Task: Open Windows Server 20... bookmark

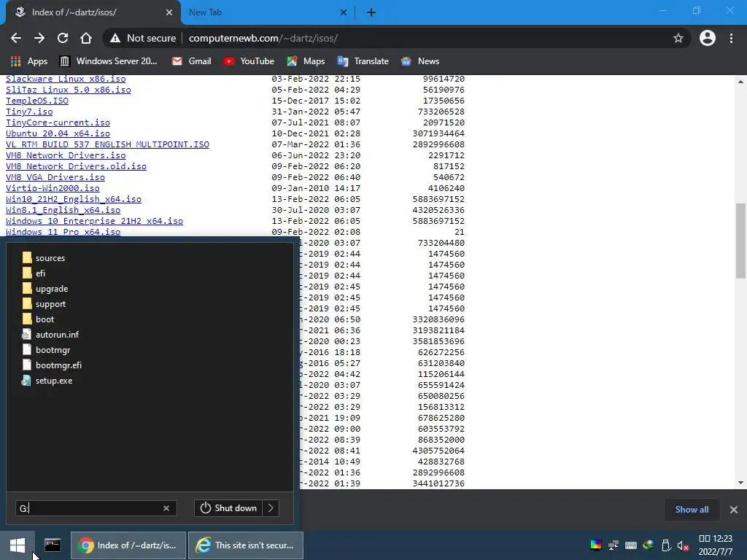Action: pyautogui.click(x=108, y=61)
